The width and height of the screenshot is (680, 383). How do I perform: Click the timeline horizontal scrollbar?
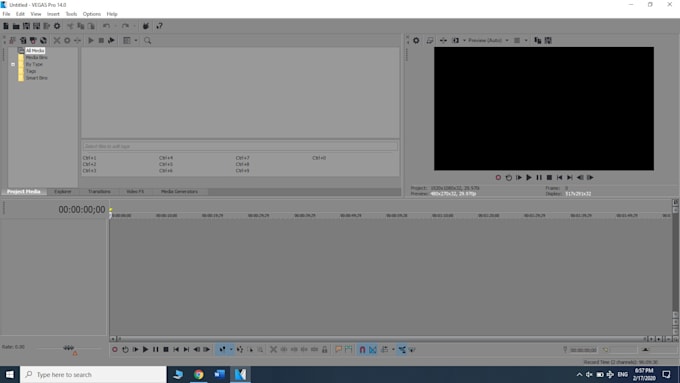point(381,339)
